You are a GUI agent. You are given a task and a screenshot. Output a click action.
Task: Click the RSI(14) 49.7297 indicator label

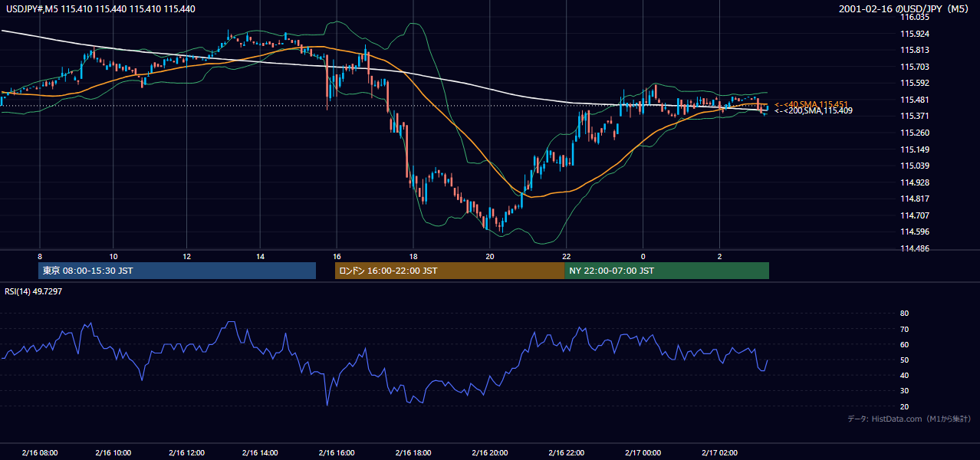(x=34, y=291)
